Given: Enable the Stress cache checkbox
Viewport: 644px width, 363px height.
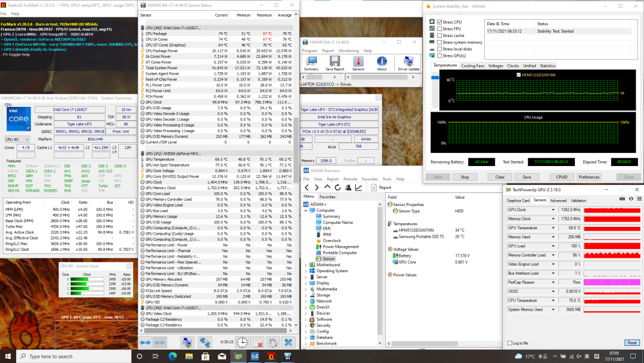Looking at the screenshot, I should pos(439,36).
